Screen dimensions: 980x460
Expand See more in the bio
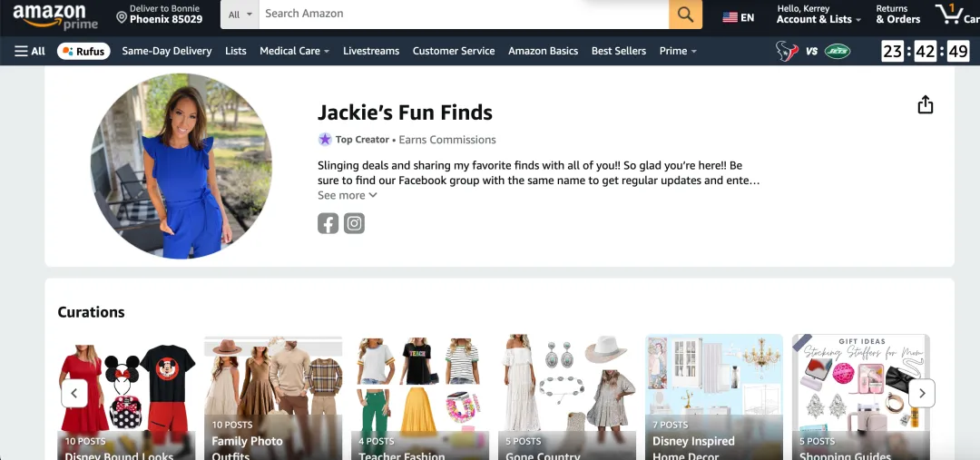point(347,195)
